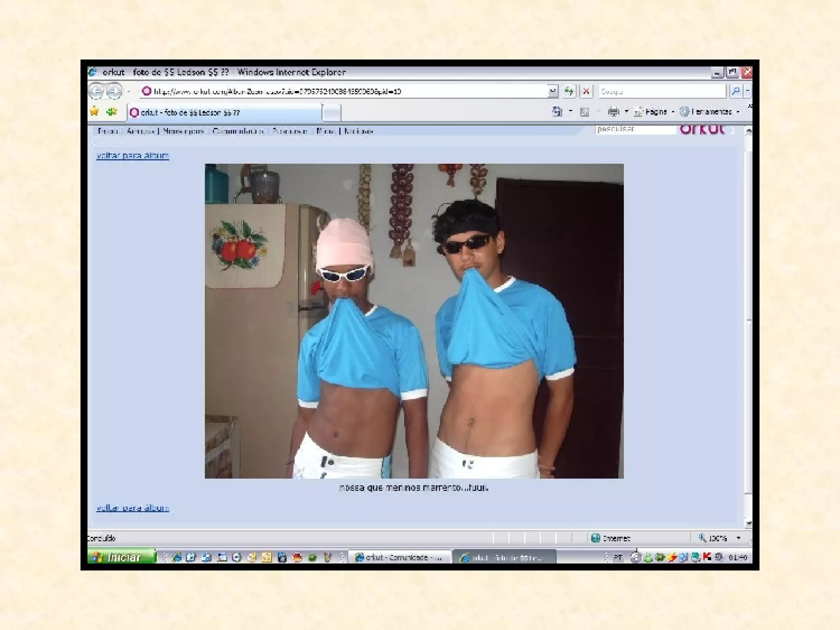
Task: Open the Página menu dropdown
Action: pos(655,112)
